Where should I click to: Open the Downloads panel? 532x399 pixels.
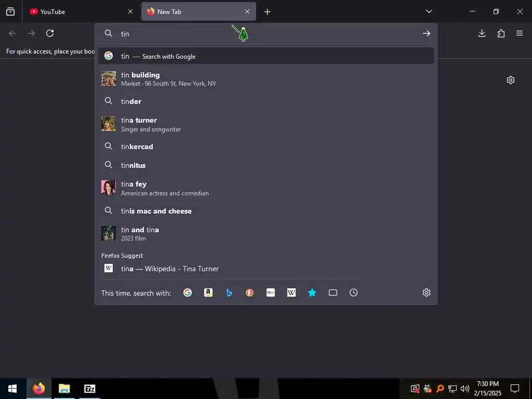482,33
